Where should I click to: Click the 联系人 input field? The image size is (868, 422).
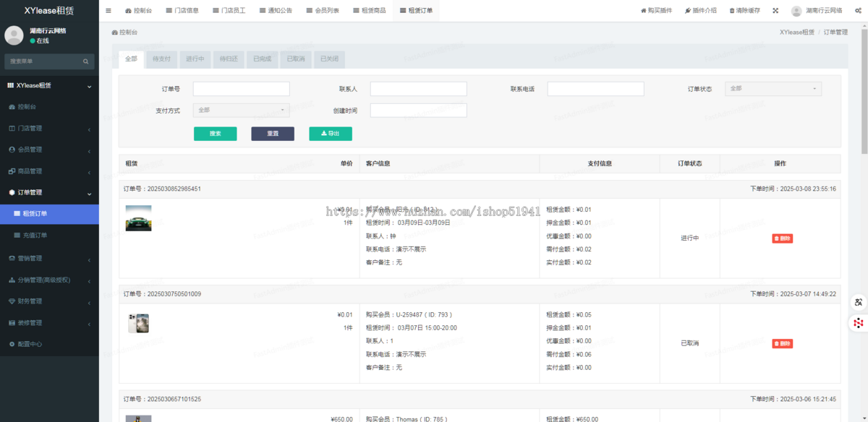419,89
